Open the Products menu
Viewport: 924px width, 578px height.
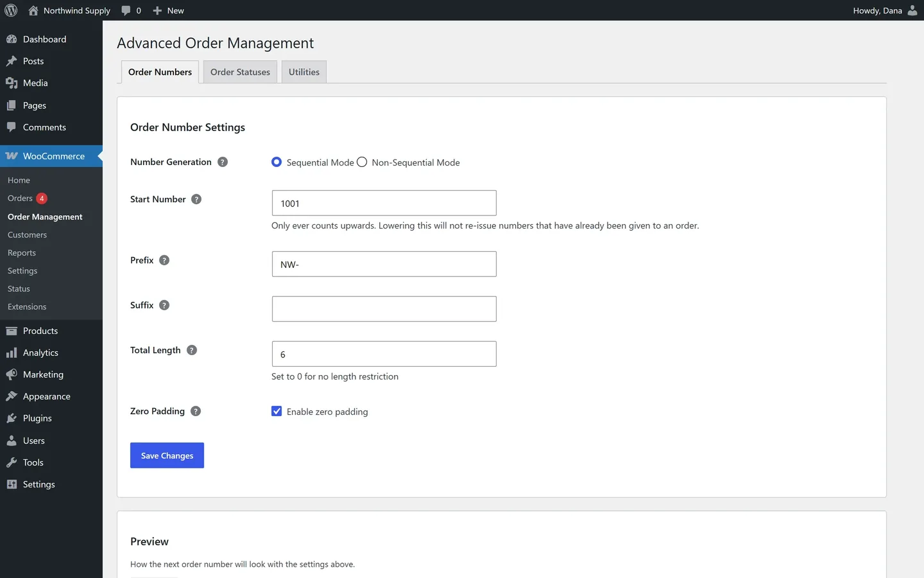point(51,331)
